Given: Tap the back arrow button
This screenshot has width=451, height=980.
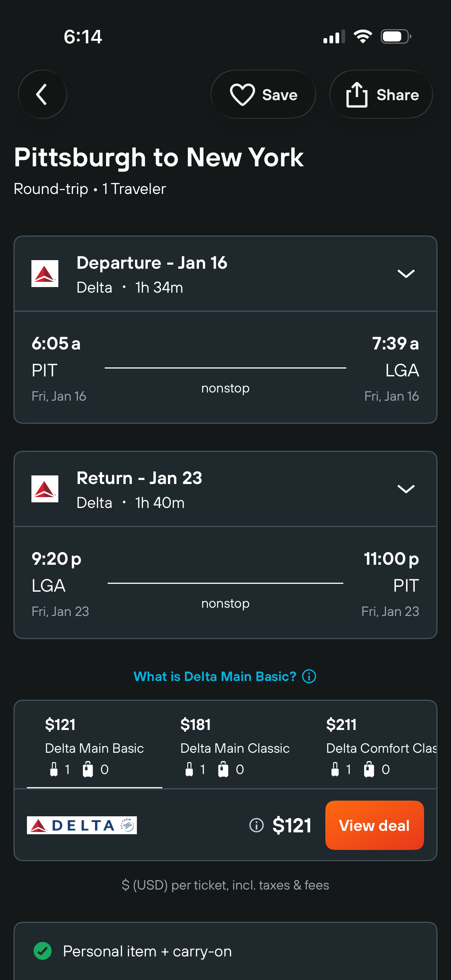Looking at the screenshot, I should tap(42, 94).
